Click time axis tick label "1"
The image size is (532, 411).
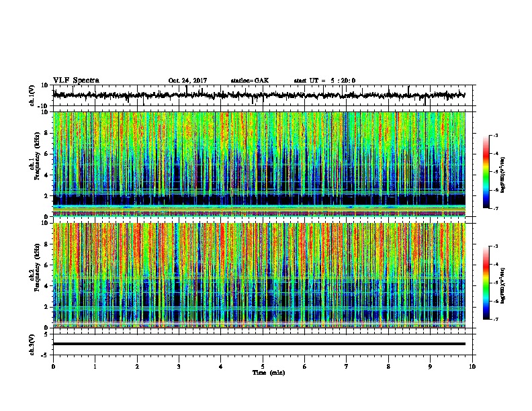[x=95, y=367]
